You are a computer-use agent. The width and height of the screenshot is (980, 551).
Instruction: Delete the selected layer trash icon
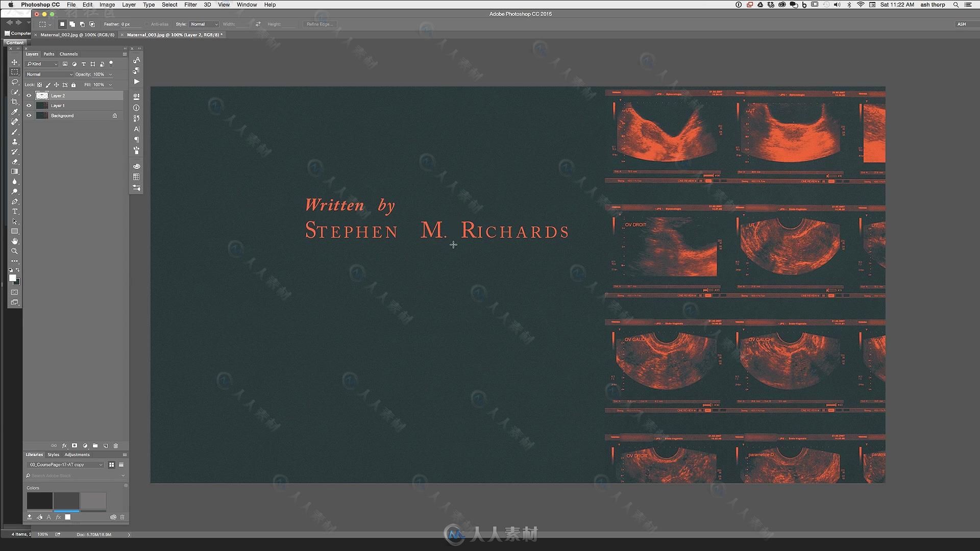click(x=116, y=445)
